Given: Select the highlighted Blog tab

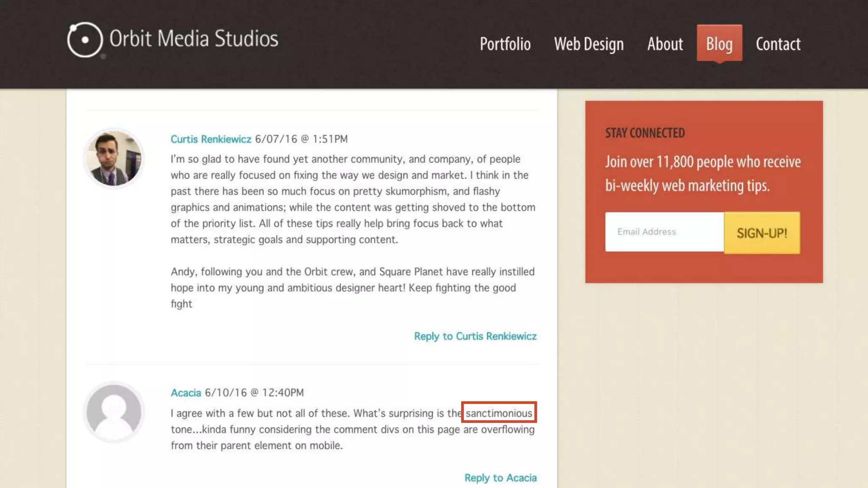Looking at the screenshot, I should pyautogui.click(x=719, y=43).
